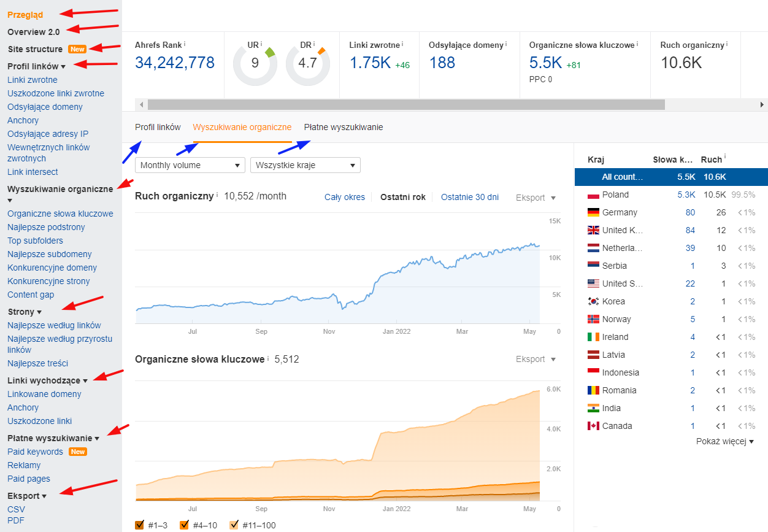Open Najlepsze według linków page report

(54, 325)
